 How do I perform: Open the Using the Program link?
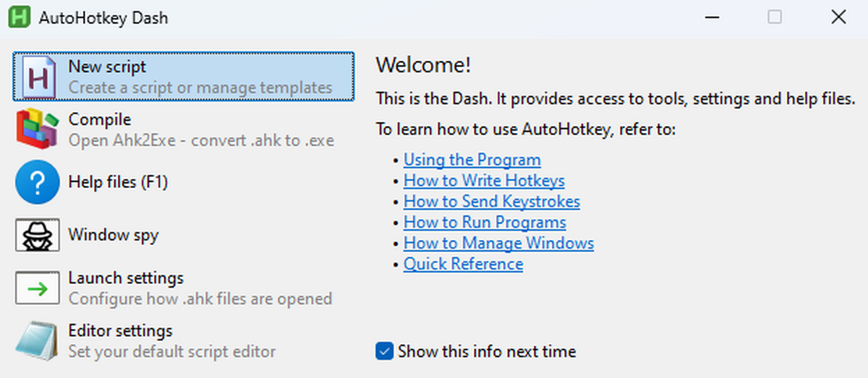[472, 160]
